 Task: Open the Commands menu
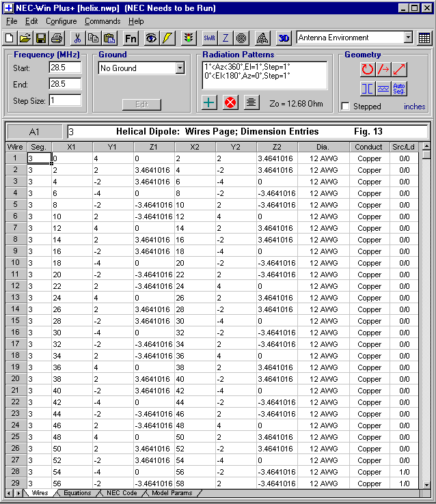point(103,21)
